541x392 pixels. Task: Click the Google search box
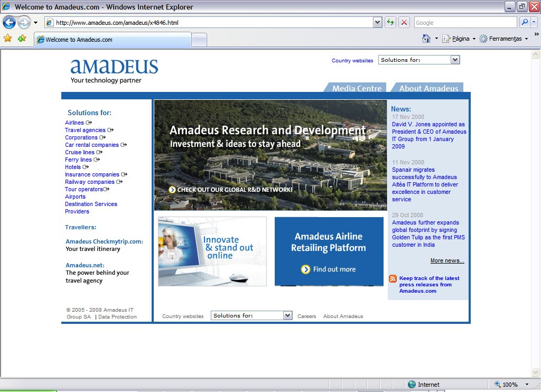[465, 23]
